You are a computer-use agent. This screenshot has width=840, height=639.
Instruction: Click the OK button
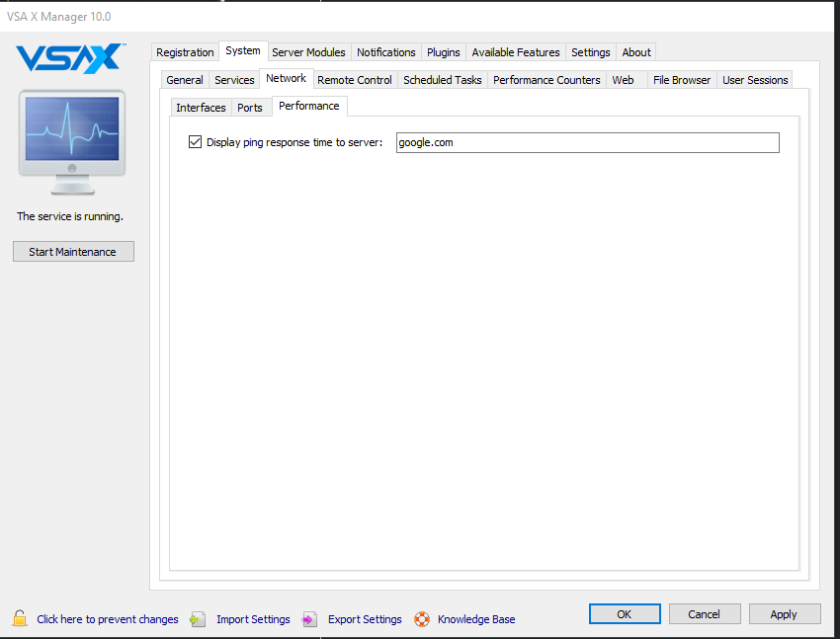(625, 614)
